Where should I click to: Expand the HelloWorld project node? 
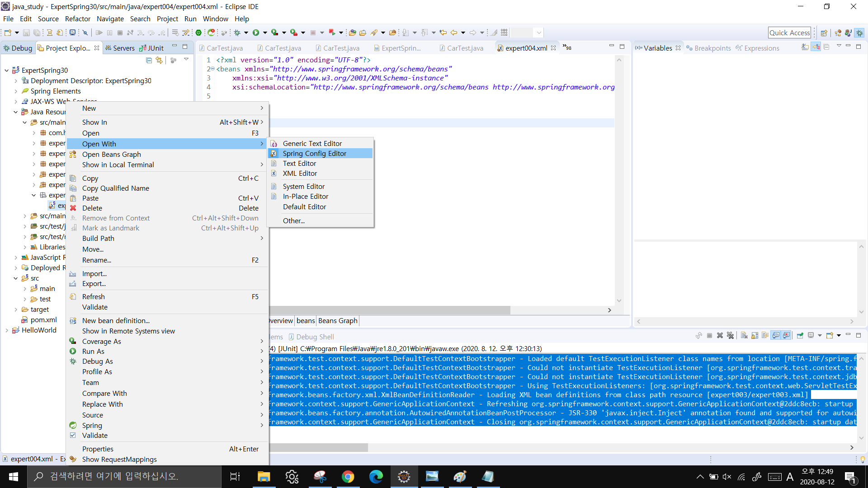point(6,330)
